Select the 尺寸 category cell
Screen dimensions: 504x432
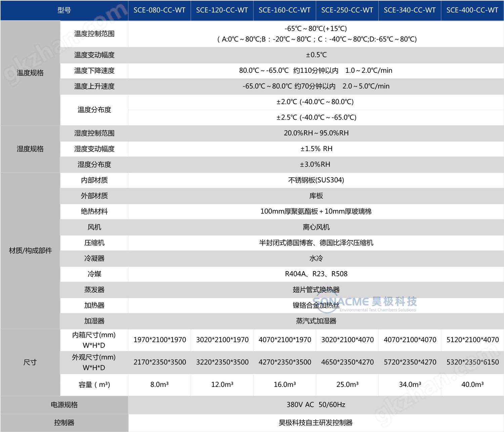(30, 362)
